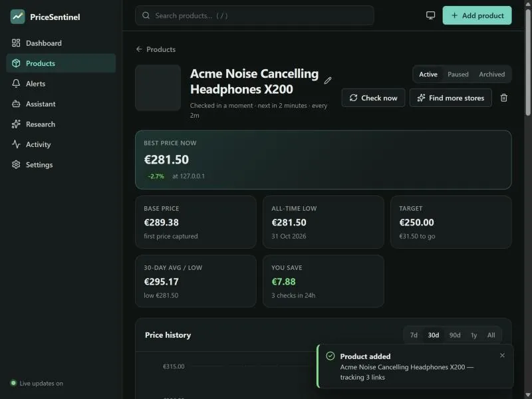Select All price history range
Viewport: 532px width, 399px height.
pos(491,335)
